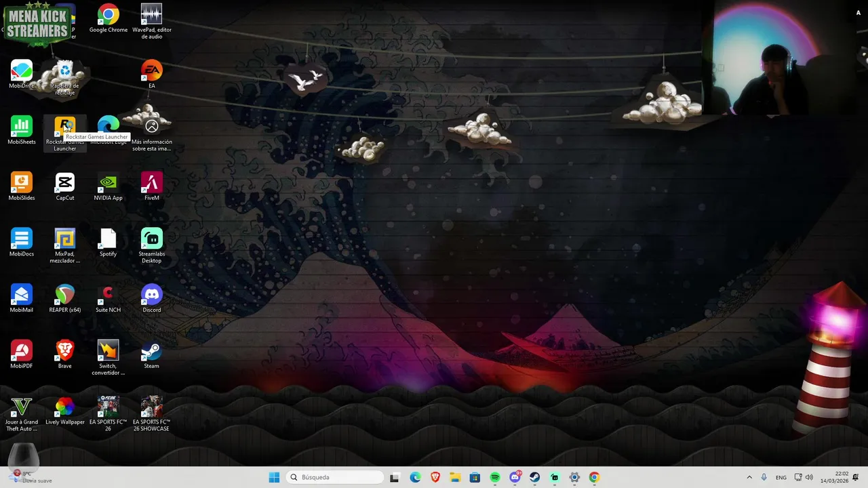Image resolution: width=868 pixels, height=488 pixels.
Task: Select the Brave desktop shortcut
Action: 65,354
